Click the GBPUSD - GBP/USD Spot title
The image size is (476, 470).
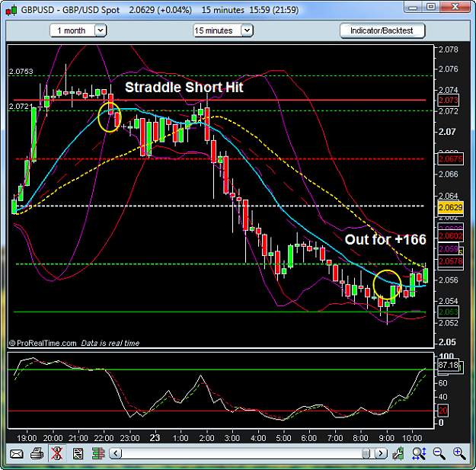click(70, 10)
